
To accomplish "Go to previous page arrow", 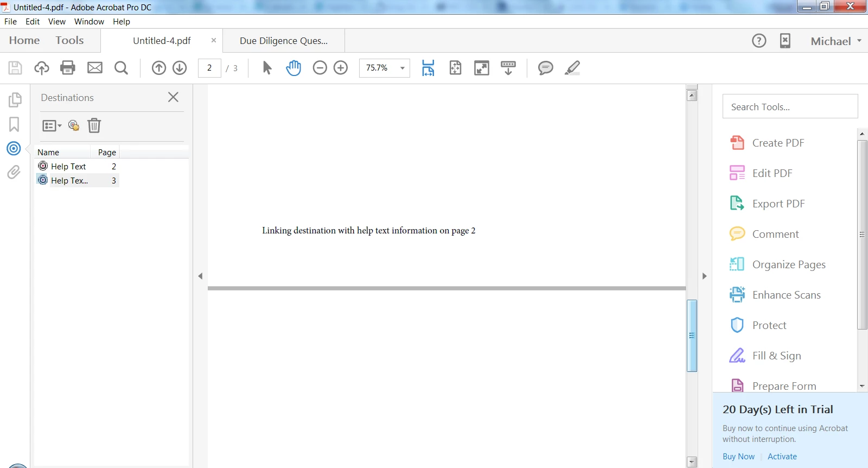I will point(159,68).
